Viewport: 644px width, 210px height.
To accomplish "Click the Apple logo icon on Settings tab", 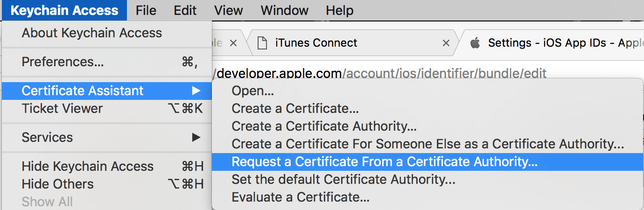I will 475,43.
